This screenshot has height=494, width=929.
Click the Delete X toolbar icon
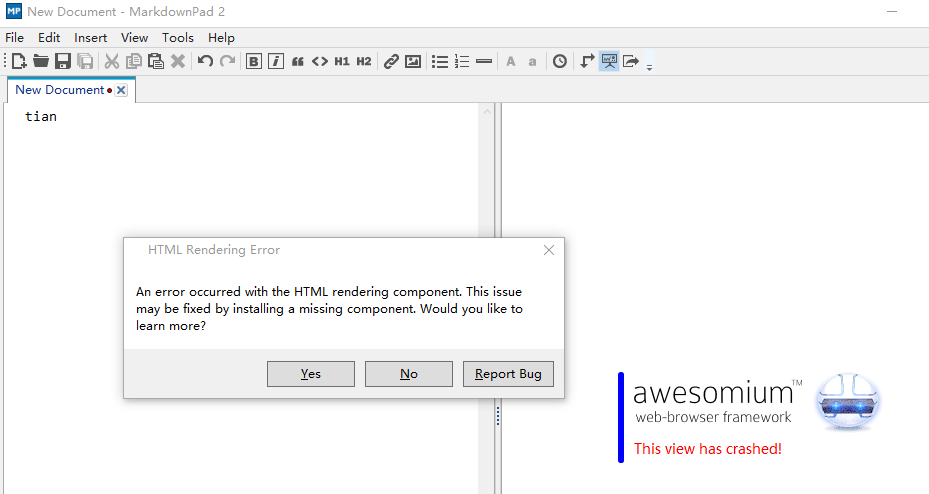pyautogui.click(x=178, y=61)
